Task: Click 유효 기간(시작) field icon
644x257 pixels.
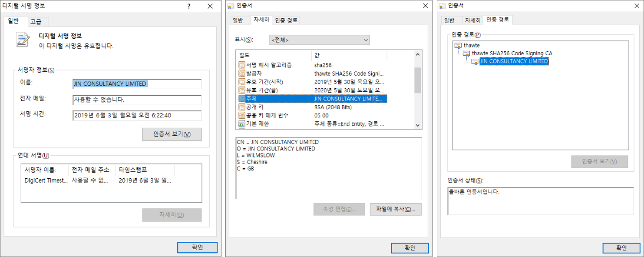Action: [x=241, y=82]
